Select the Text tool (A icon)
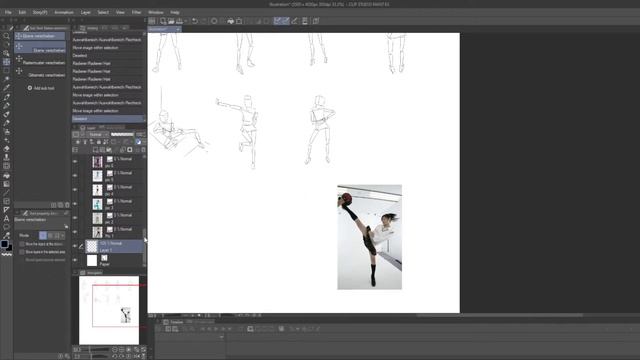 [x=6, y=218]
